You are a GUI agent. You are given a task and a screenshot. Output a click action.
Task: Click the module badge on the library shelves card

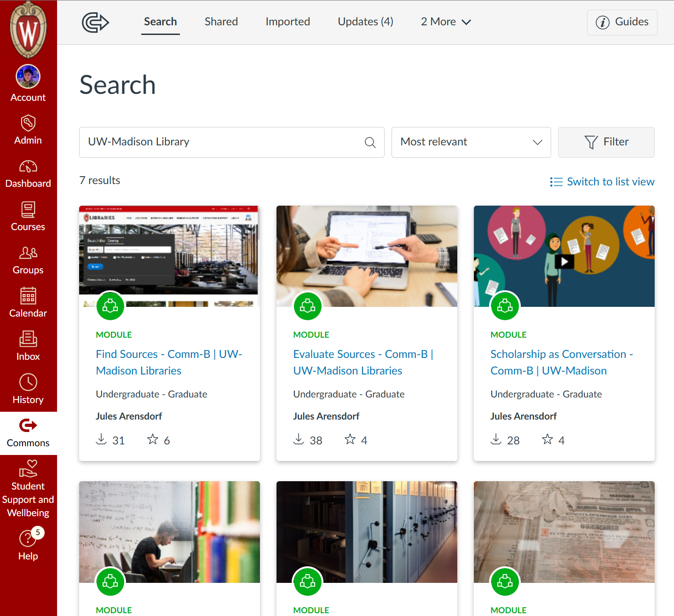(308, 582)
